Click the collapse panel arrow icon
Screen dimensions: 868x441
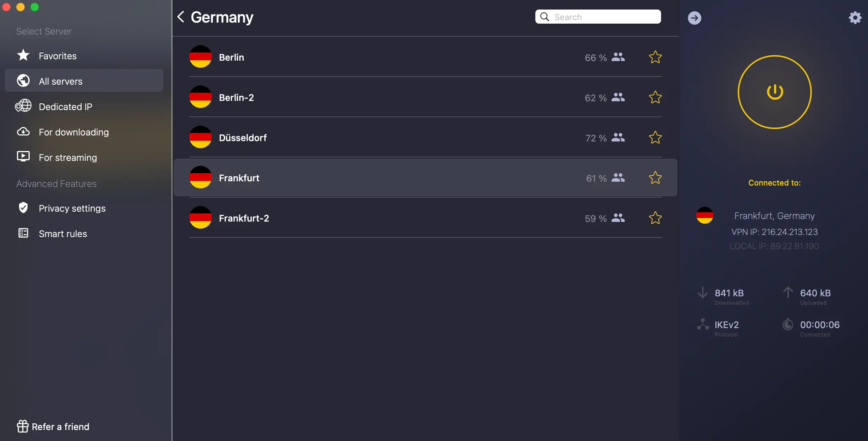click(694, 18)
